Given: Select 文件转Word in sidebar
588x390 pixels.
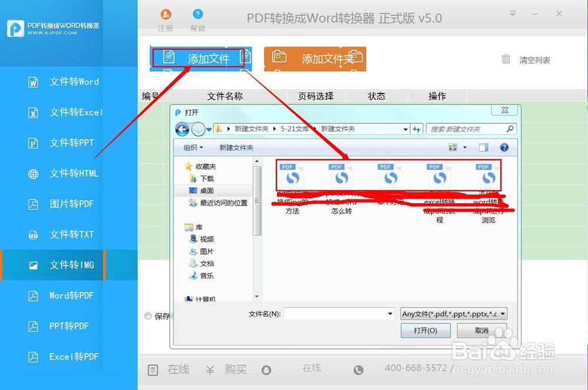Looking at the screenshot, I should [x=69, y=82].
